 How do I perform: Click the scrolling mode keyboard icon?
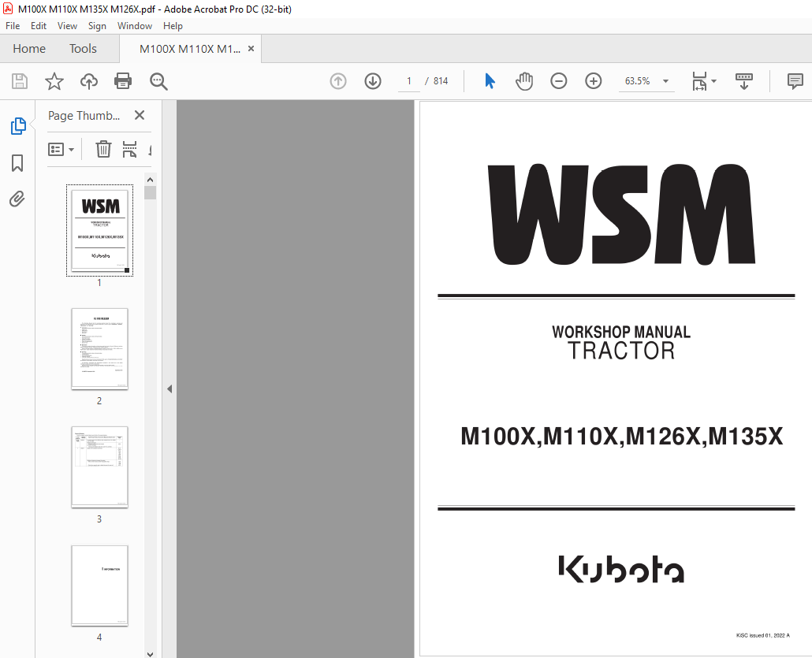pyautogui.click(x=744, y=81)
